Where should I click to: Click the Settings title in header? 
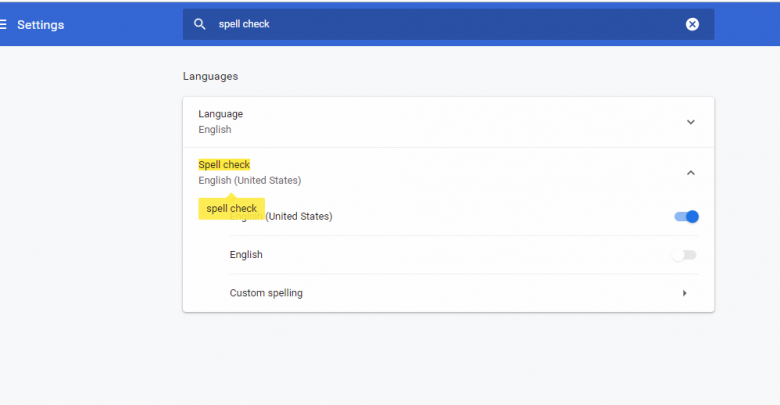click(x=41, y=25)
